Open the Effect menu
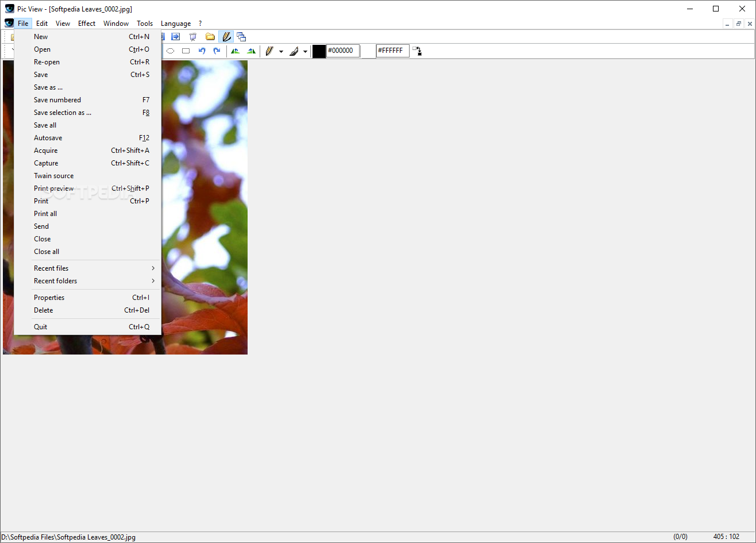Screen dimensions: 756x543 point(87,24)
